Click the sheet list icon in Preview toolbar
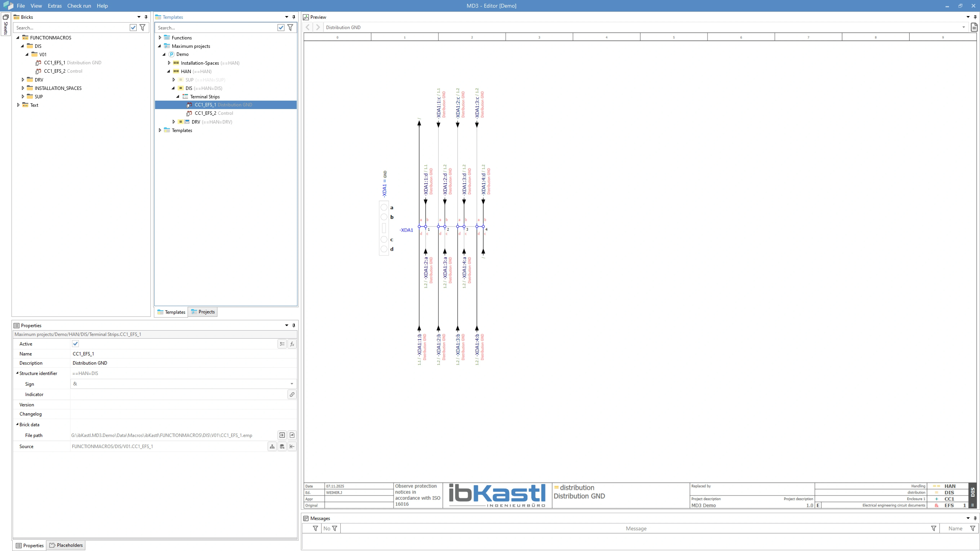This screenshot has height=551, width=980. (x=974, y=27)
